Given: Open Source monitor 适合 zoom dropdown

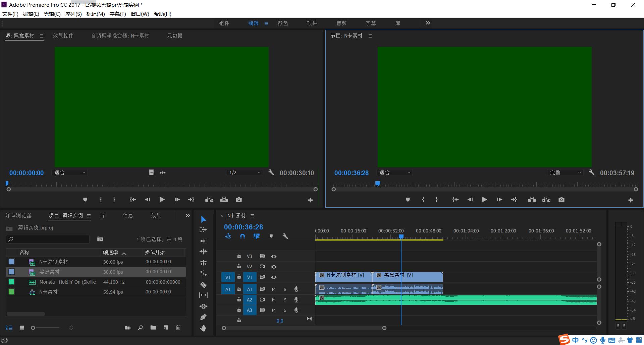Looking at the screenshot, I should pyautogui.click(x=70, y=172).
